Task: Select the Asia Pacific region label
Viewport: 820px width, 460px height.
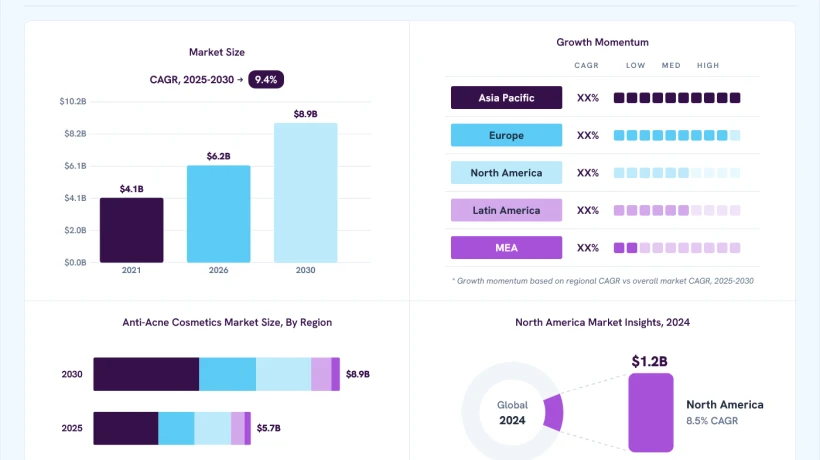Action: (506, 98)
